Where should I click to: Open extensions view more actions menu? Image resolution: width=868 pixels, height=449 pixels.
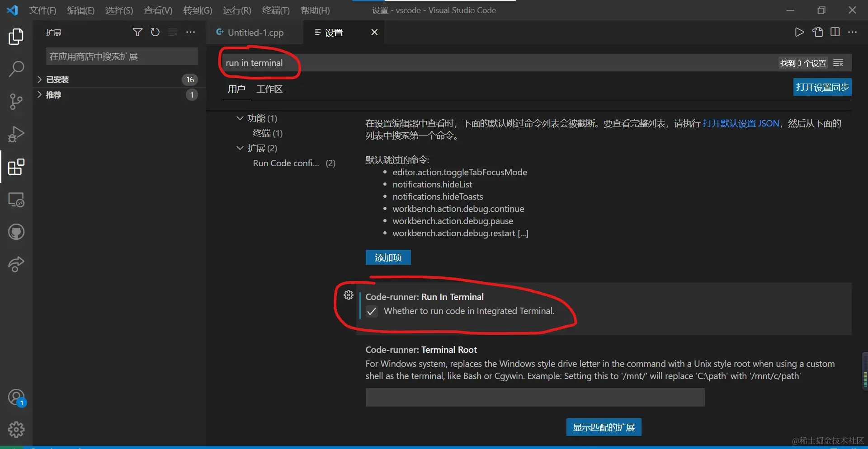point(191,32)
